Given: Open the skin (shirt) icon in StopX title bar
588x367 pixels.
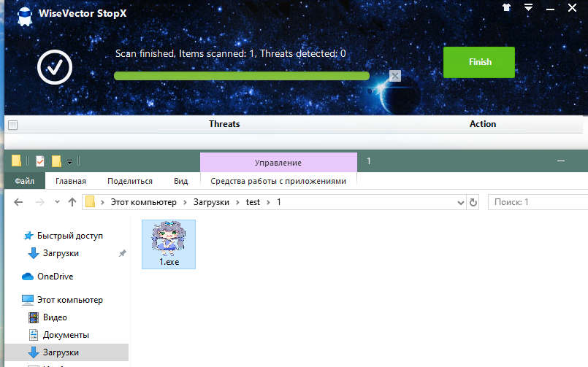Looking at the screenshot, I should (x=507, y=7).
